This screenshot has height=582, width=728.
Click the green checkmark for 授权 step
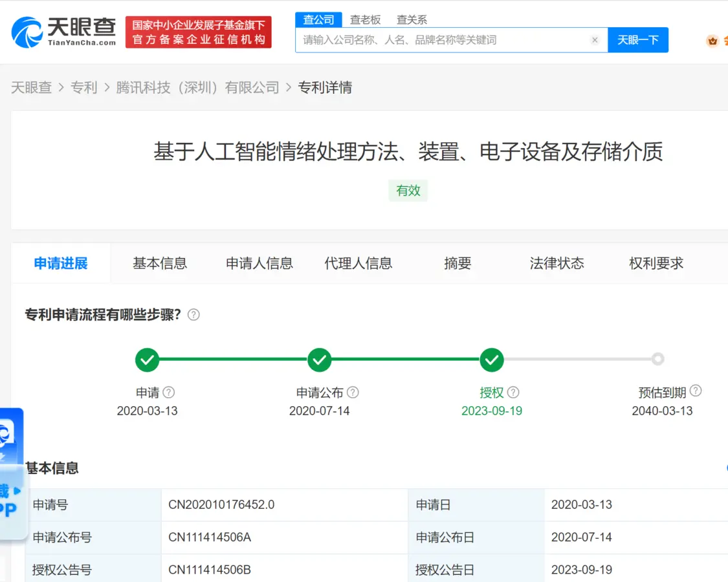pyautogui.click(x=492, y=360)
